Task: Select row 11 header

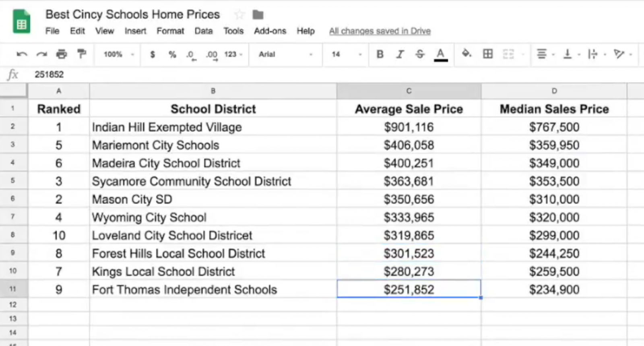Action: coord(13,289)
